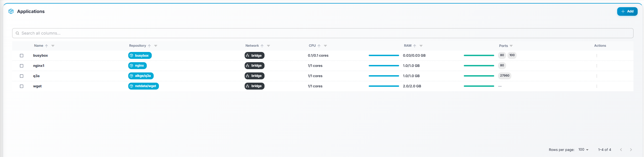The width and height of the screenshot is (644, 157).
Task: Click the bridge network badge for wget
Action: click(x=255, y=86)
